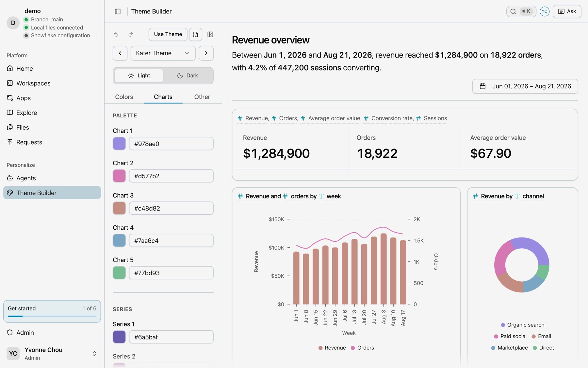The height and width of the screenshot is (368, 588).
Task: Toggle Organic search in donut legend
Action: (x=522, y=325)
